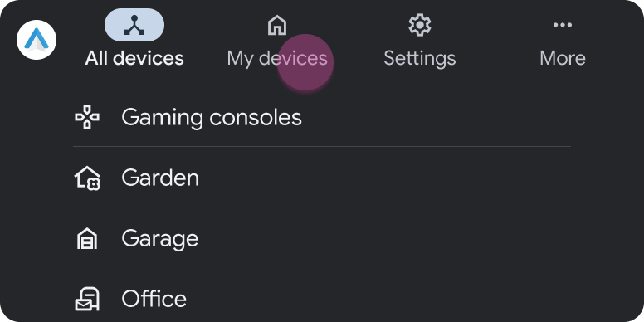Image resolution: width=644 pixels, height=322 pixels.
Task: Click the Garden house flower icon
Action: point(87,178)
